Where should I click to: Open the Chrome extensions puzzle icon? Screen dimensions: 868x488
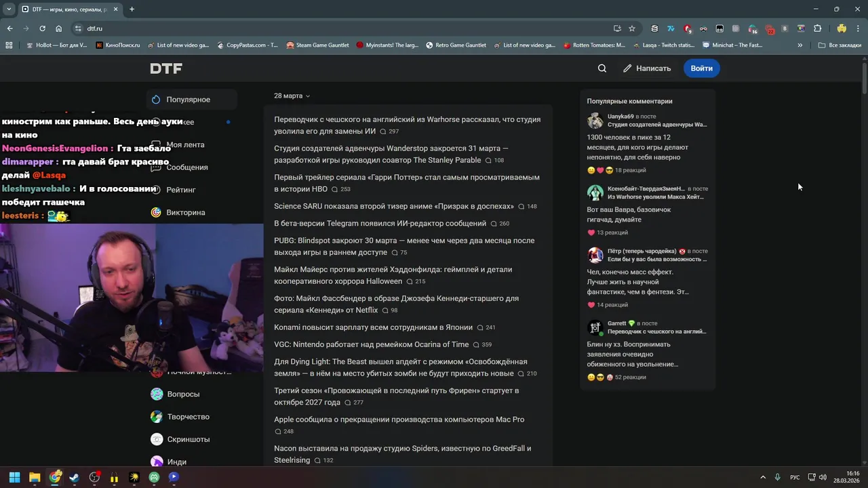tap(817, 28)
